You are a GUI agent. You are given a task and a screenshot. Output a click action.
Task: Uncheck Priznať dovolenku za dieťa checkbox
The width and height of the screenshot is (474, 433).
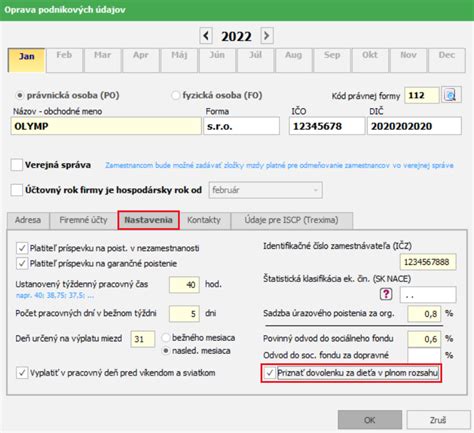[270, 373]
